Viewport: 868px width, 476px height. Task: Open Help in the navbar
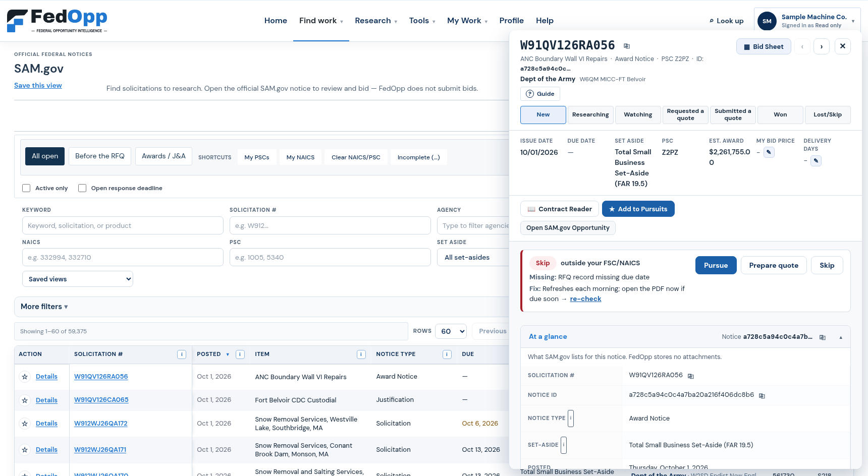pos(545,21)
